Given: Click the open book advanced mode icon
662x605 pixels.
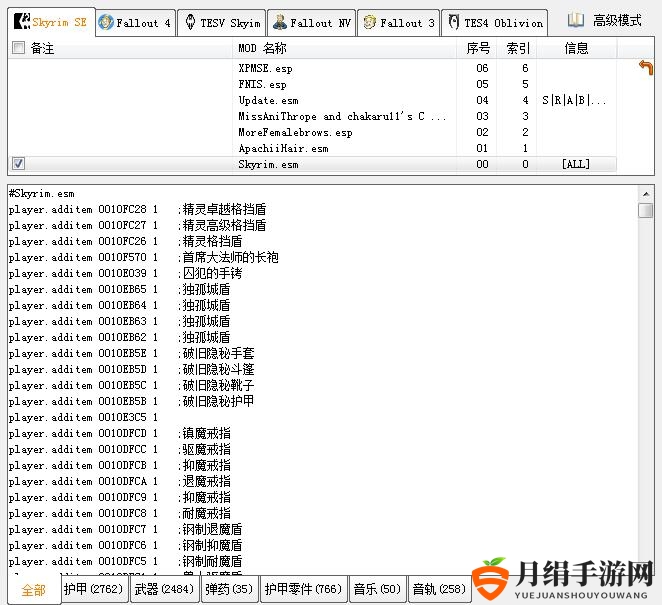Looking at the screenshot, I should point(575,20).
